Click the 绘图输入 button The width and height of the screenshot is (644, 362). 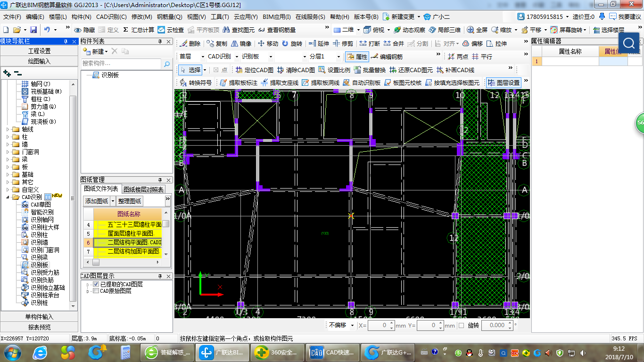click(x=39, y=61)
